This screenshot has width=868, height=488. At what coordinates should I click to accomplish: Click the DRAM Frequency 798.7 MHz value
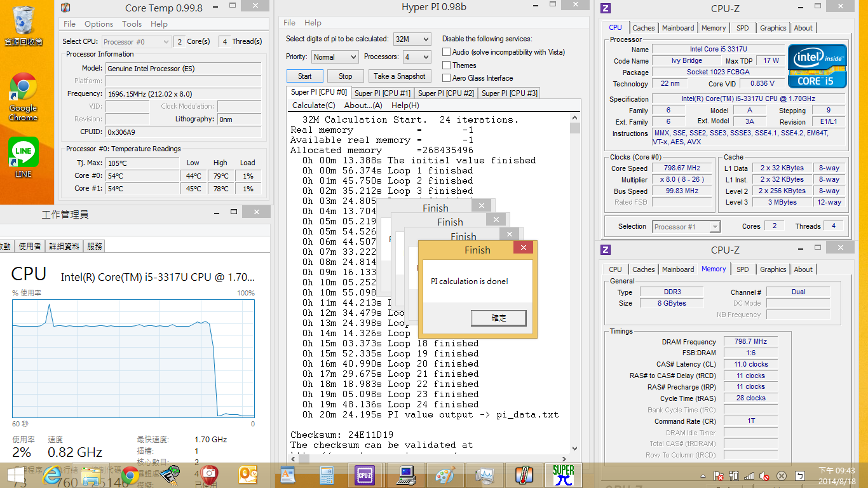[750, 342]
